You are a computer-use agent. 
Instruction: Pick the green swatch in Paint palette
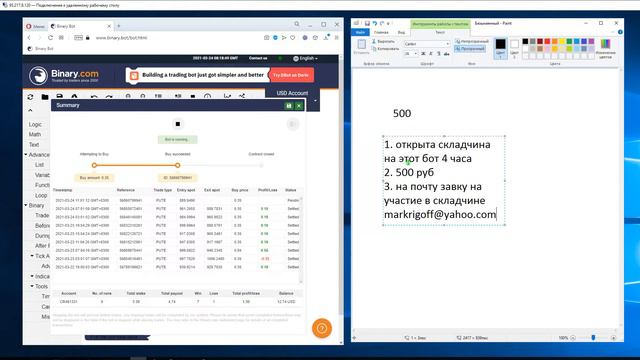click(569, 41)
